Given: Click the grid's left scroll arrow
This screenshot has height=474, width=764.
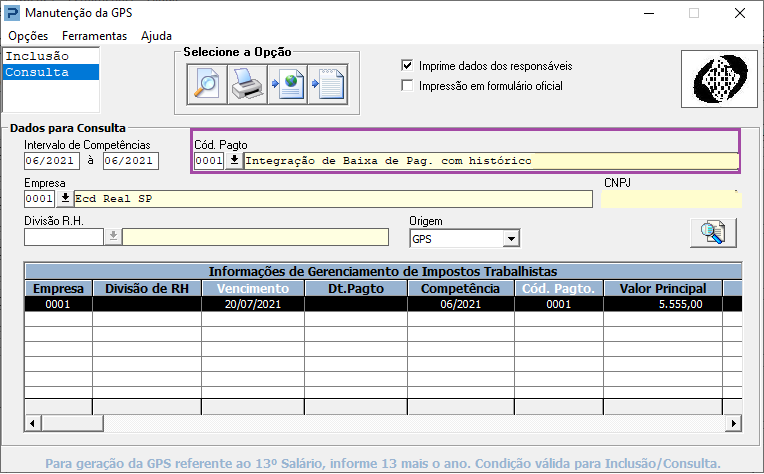Looking at the screenshot, I should 33,423.
